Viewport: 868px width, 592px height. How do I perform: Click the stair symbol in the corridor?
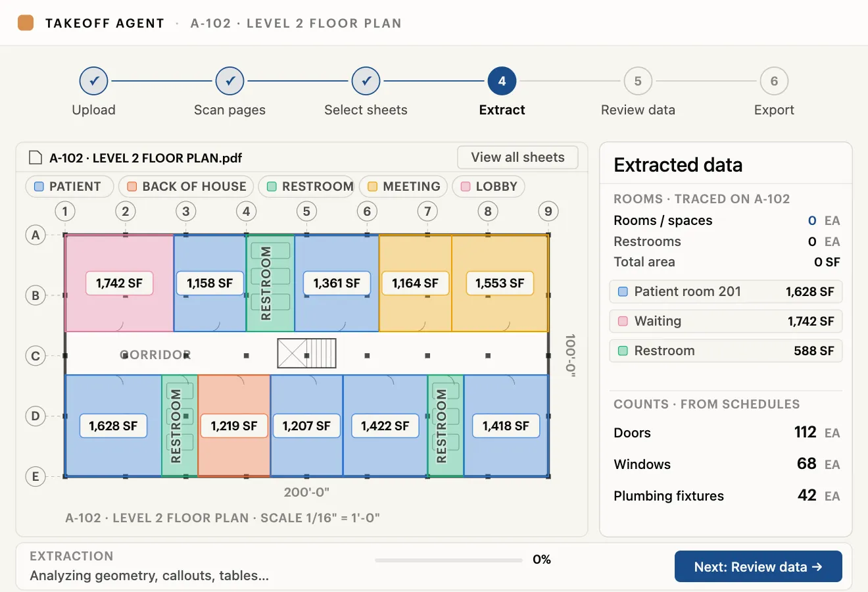click(x=306, y=353)
